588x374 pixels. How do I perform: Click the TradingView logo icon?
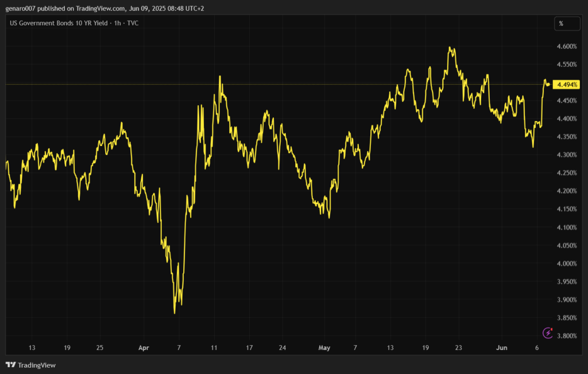[10, 365]
